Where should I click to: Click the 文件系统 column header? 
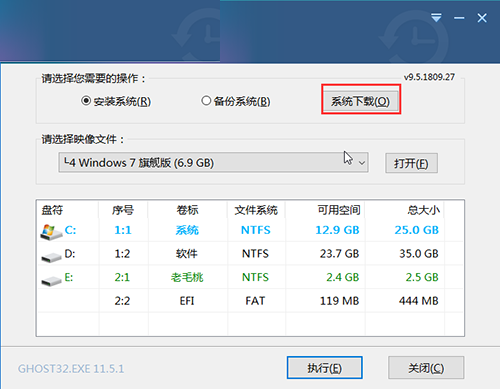coord(256,210)
